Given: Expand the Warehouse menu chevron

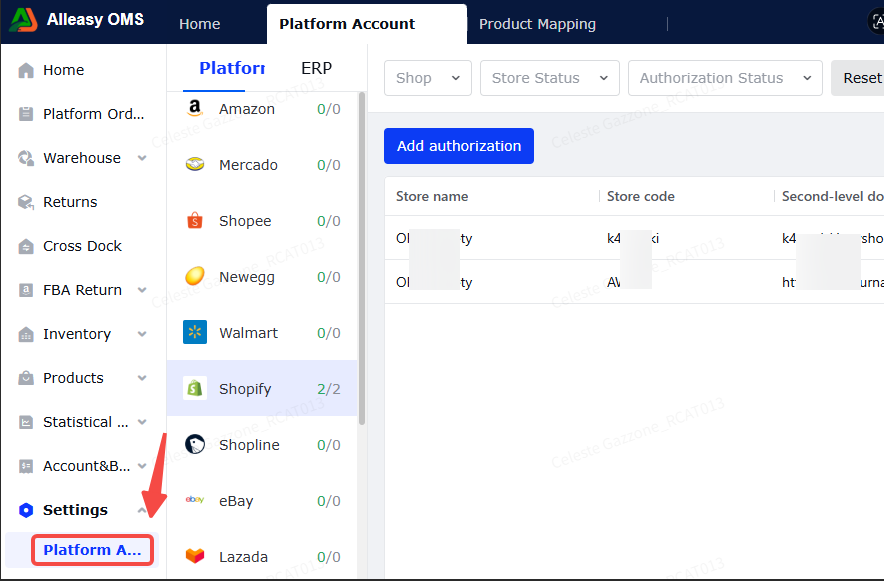Looking at the screenshot, I should [x=142, y=158].
